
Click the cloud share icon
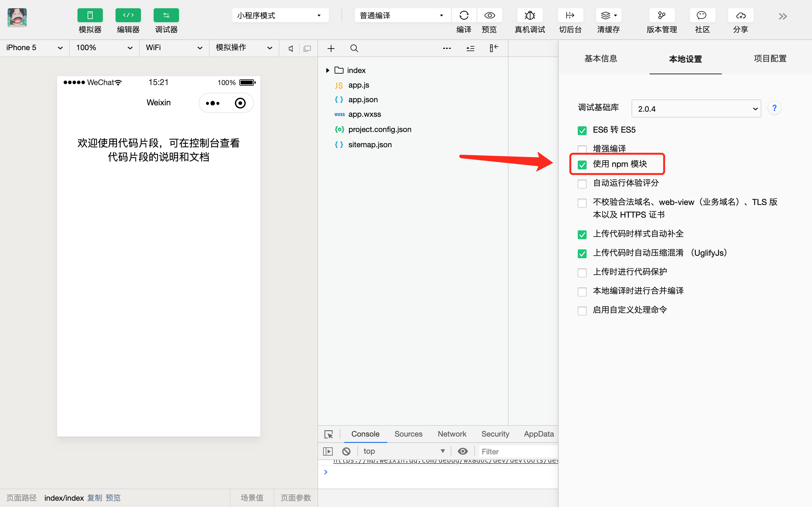(741, 16)
